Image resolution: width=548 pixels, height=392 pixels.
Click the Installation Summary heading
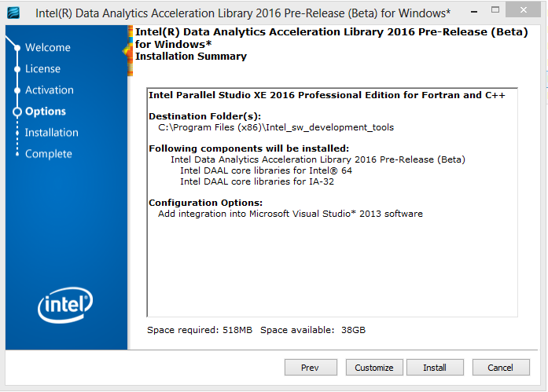click(x=191, y=57)
